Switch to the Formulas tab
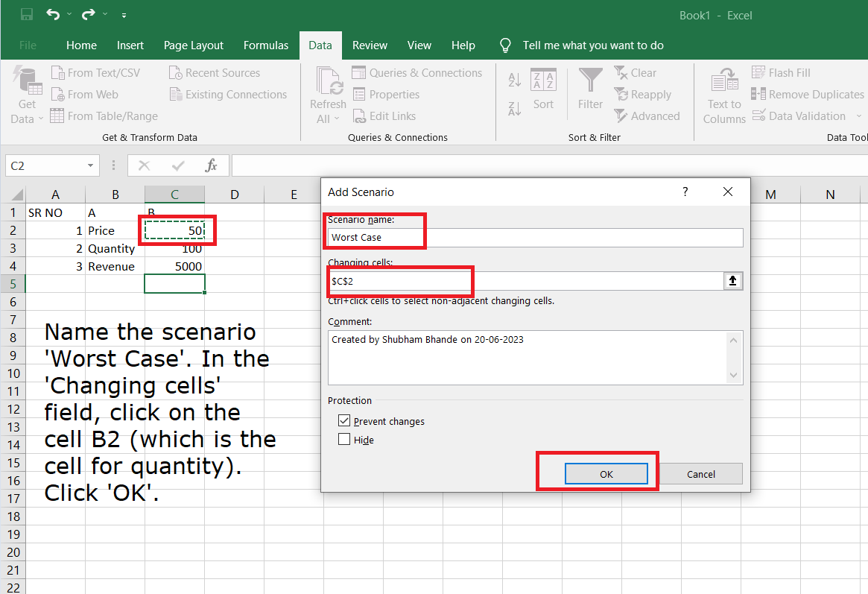The width and height of the screenshot is (868, 594). pos(266,45)
